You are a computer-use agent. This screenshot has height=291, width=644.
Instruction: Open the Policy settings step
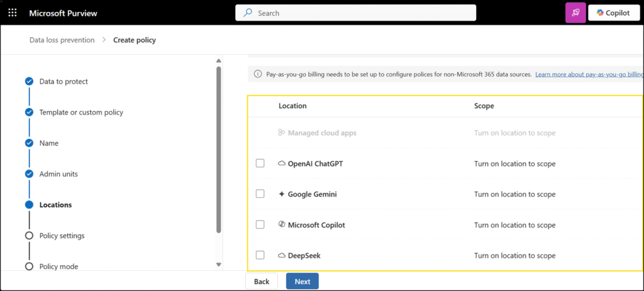(62, 236)
